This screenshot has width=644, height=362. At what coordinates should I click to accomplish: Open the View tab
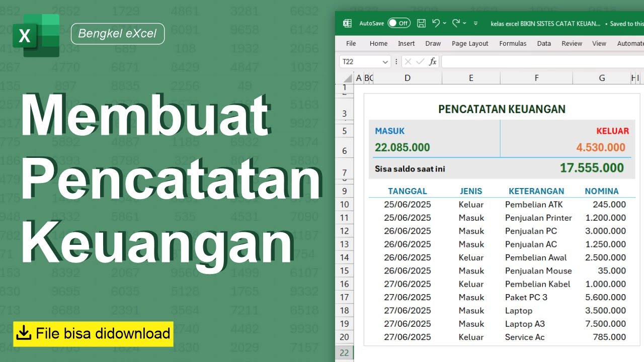tap(599, 44)
